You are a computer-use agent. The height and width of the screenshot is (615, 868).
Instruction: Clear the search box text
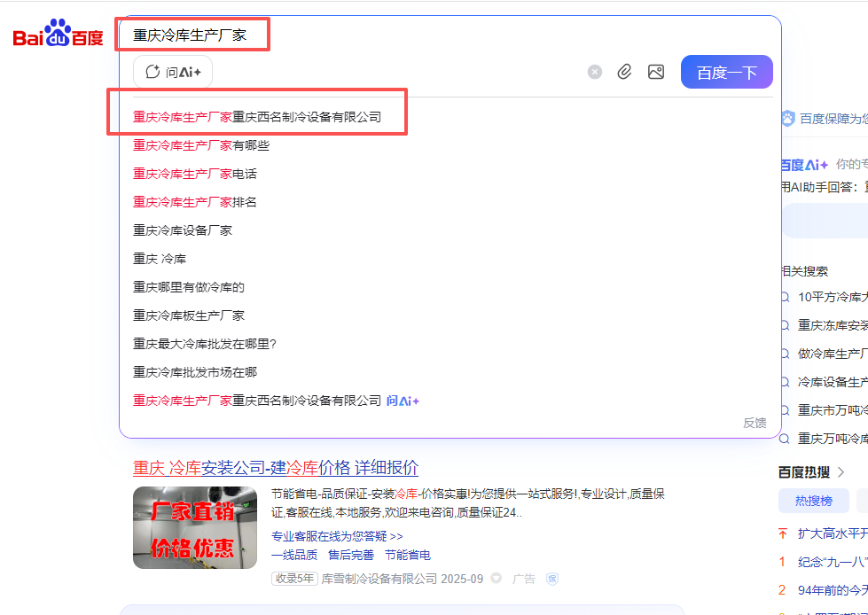pyautogui.click(x=595, y=73)
